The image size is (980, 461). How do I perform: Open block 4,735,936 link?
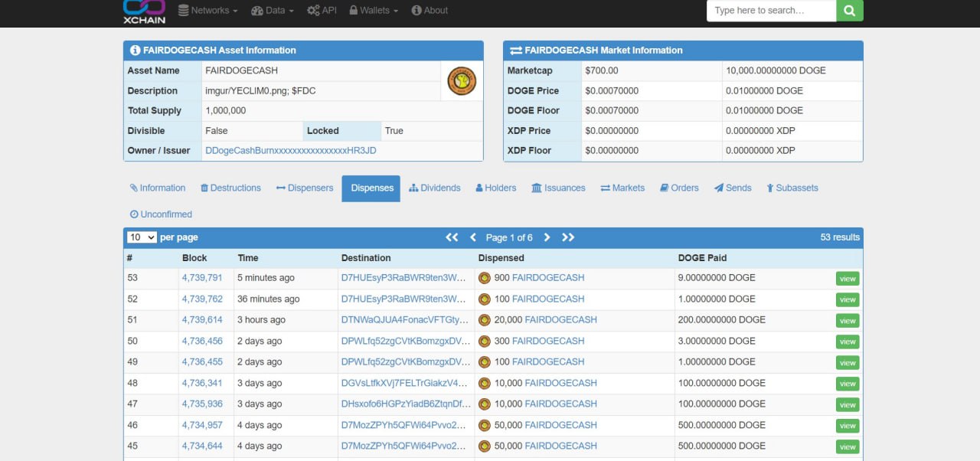202,404
